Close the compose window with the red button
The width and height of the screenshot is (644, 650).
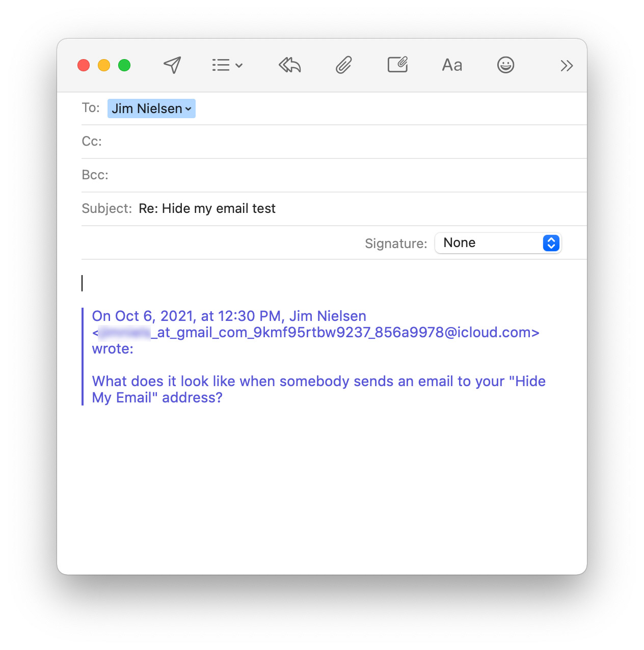point(84,65)
